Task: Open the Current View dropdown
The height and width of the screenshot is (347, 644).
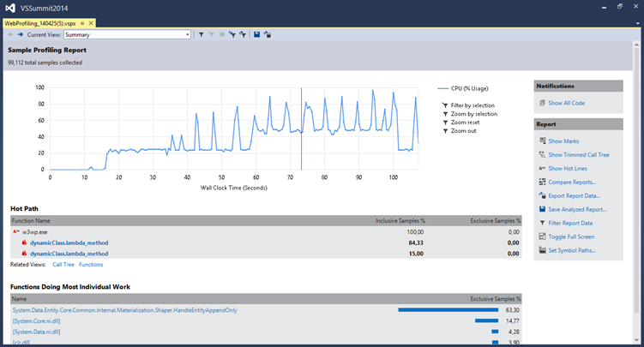Action: [187, 35]
